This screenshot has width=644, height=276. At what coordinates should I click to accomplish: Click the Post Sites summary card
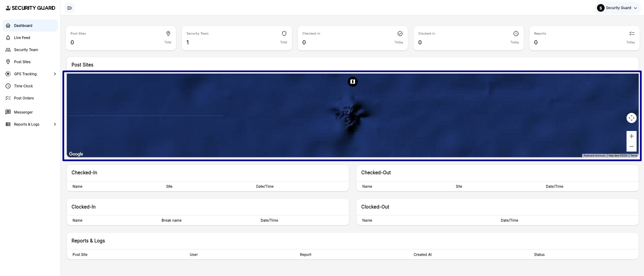[x=121, y=38]
